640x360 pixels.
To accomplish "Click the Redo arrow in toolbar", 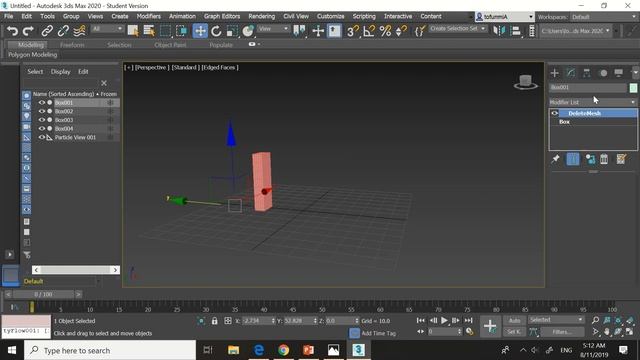I will click(28, 31).
